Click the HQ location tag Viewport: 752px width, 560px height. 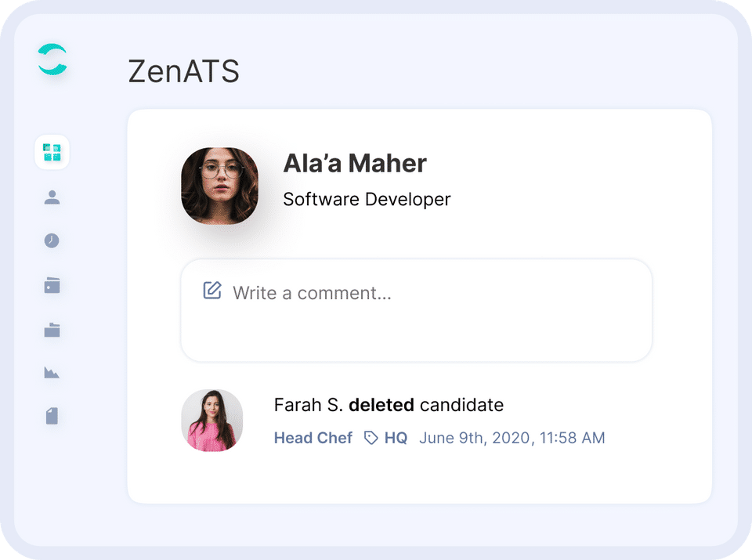pyautogui.click(x=396, y=439)
